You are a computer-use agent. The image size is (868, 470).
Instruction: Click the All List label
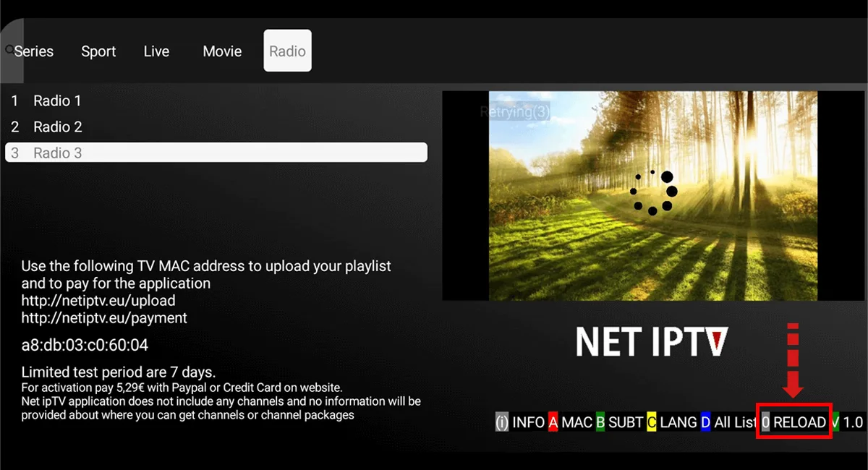click(x=736, y=422)
